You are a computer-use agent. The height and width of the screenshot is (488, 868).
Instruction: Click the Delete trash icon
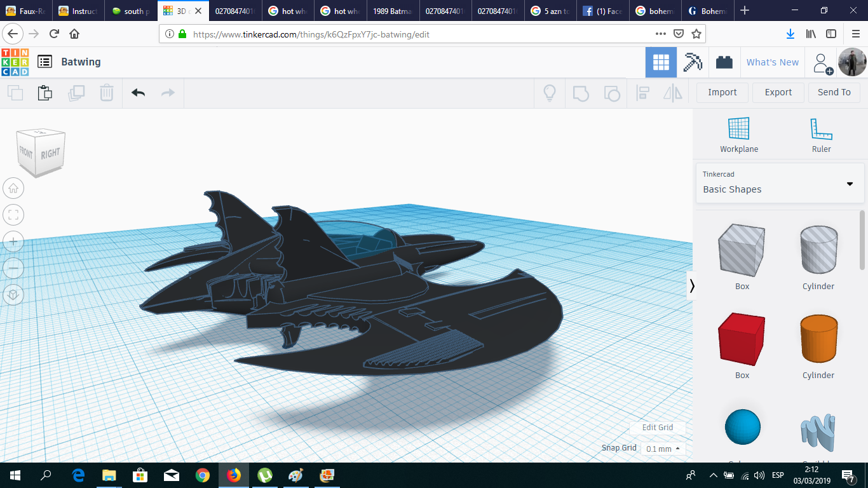click(x=106, y=93)
